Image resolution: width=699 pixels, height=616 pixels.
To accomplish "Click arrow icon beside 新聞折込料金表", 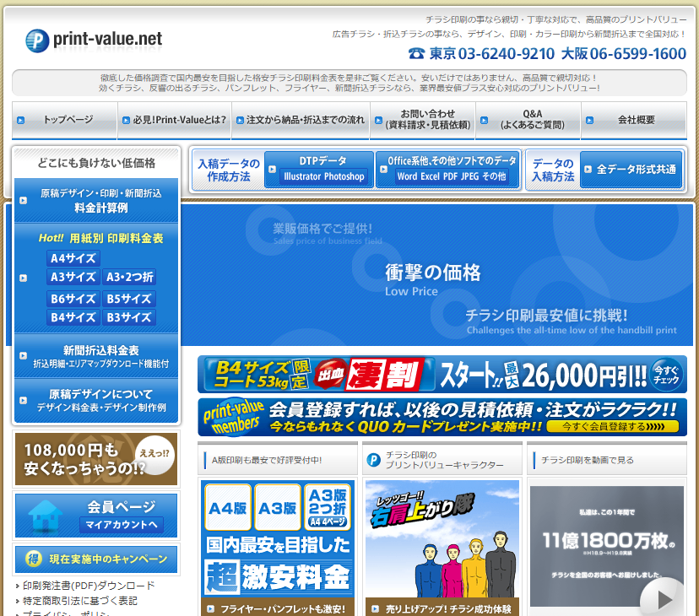I will pyautogui.click(x=23, y=356).
